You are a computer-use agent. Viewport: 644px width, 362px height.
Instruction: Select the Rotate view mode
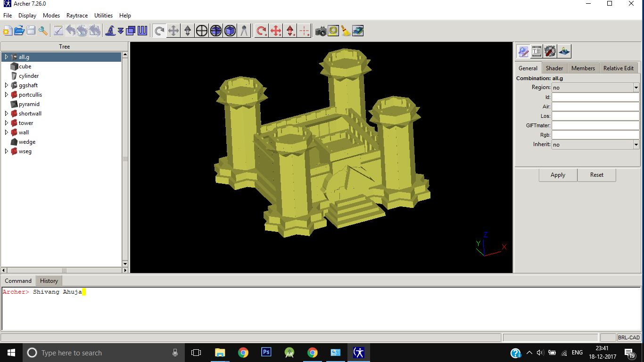tap(159, 31)
